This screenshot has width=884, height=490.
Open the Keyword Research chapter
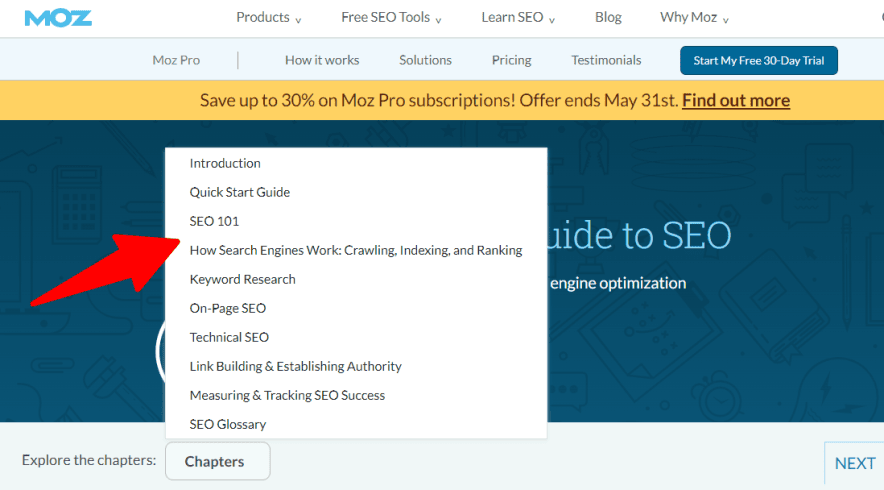click(242, 279)
